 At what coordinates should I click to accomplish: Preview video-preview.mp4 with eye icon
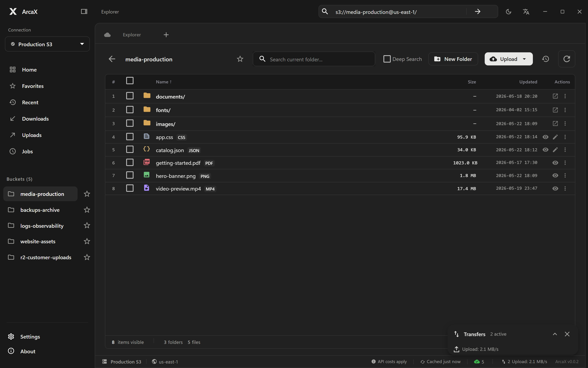[555, 188]
